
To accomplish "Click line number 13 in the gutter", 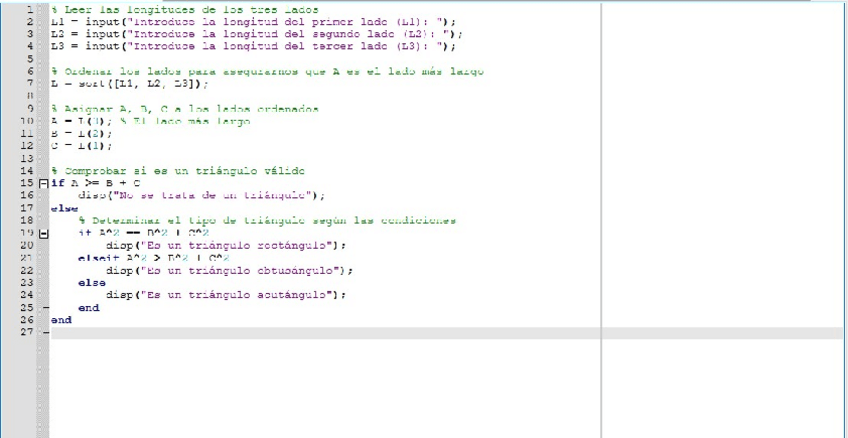I will click(x=27, y=158).
